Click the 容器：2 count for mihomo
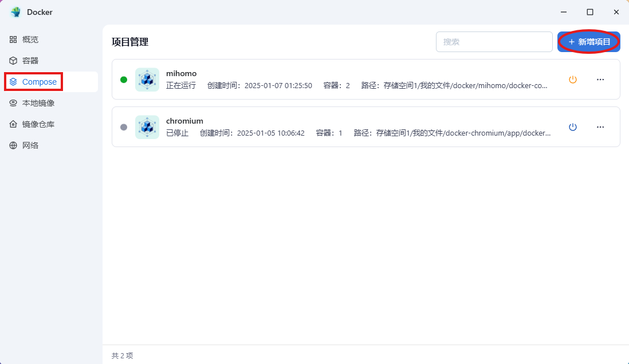Image resolution: width=629 pixels, height=364 pixels. tap(337, 85)
